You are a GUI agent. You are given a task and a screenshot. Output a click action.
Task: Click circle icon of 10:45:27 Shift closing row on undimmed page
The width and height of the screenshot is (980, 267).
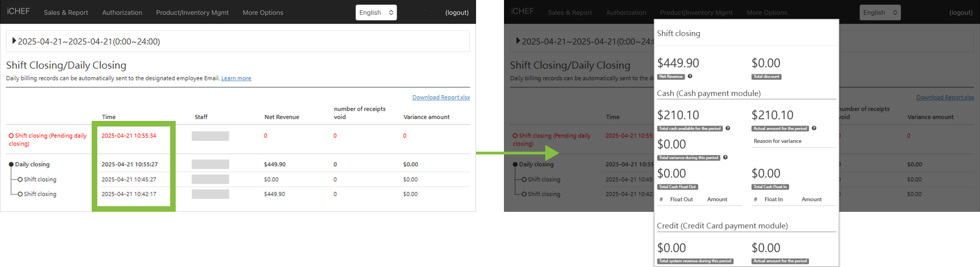tap(20, 179)
